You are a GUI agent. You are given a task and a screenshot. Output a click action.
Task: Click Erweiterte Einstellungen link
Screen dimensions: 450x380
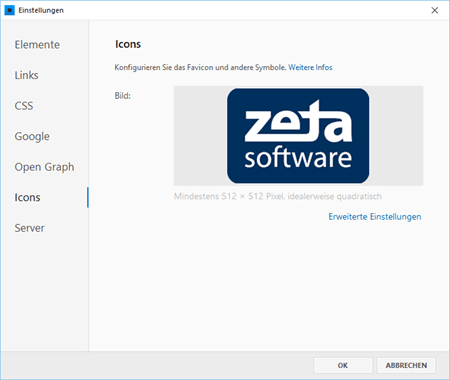pyautogui.click(x=375, y=217)
